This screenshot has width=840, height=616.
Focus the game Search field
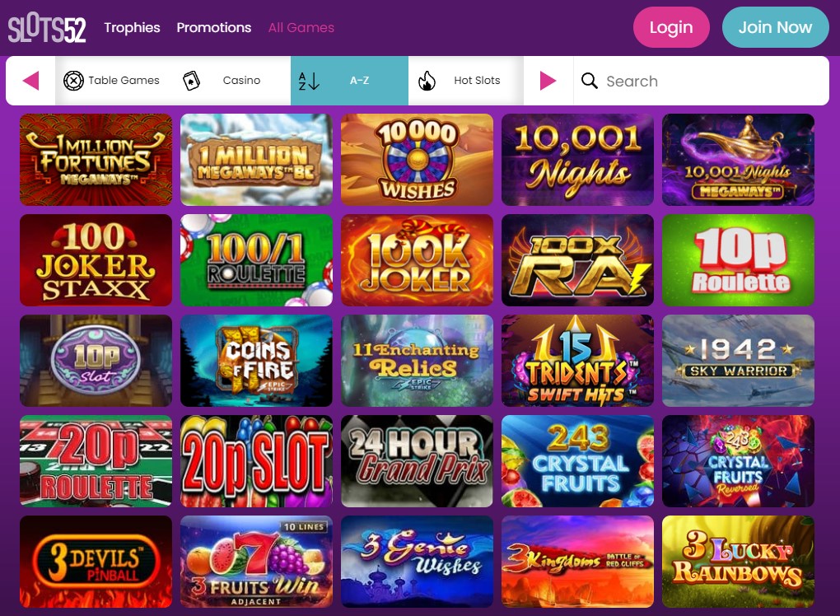coord(702,81)
